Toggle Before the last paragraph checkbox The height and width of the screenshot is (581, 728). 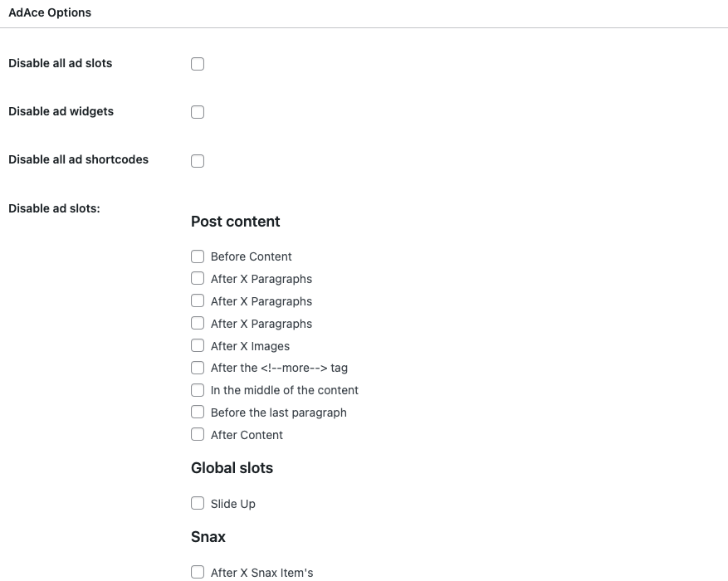click(x=198, y=413)
